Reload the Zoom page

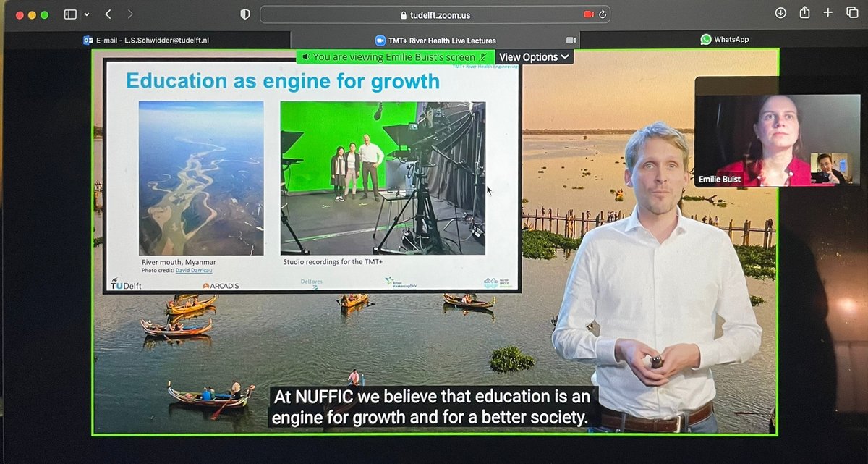[x=602, y=14]
